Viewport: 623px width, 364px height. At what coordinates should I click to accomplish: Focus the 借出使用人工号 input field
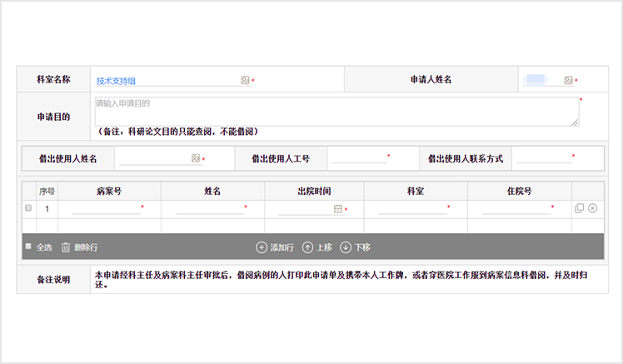click(x=357, y=157)
